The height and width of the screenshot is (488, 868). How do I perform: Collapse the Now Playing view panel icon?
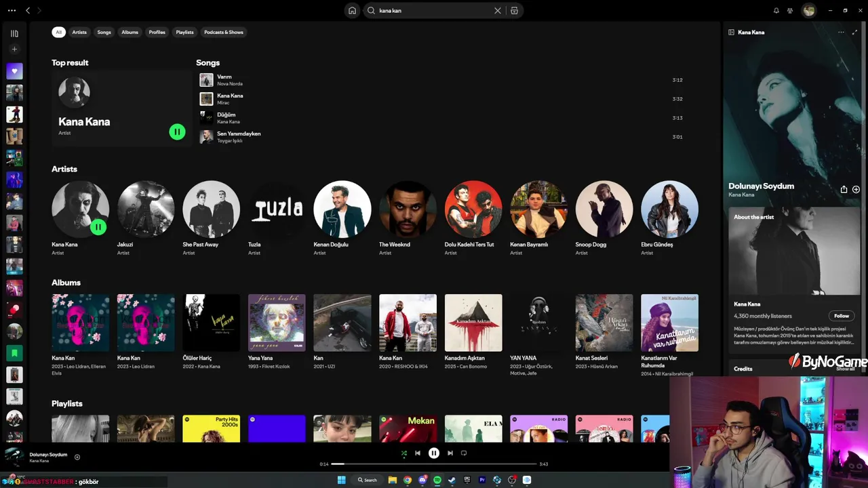coord(732,32)
